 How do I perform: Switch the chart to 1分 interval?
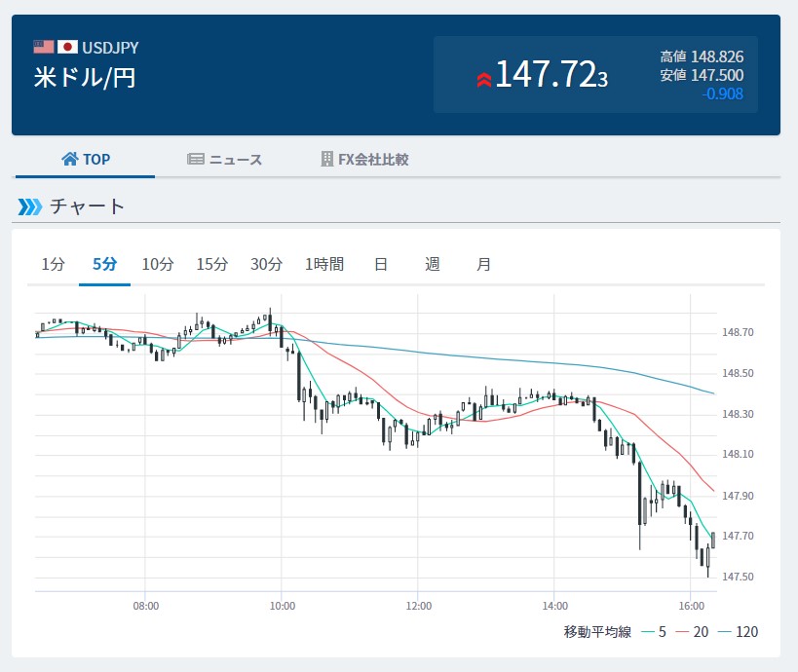point(53,264)
